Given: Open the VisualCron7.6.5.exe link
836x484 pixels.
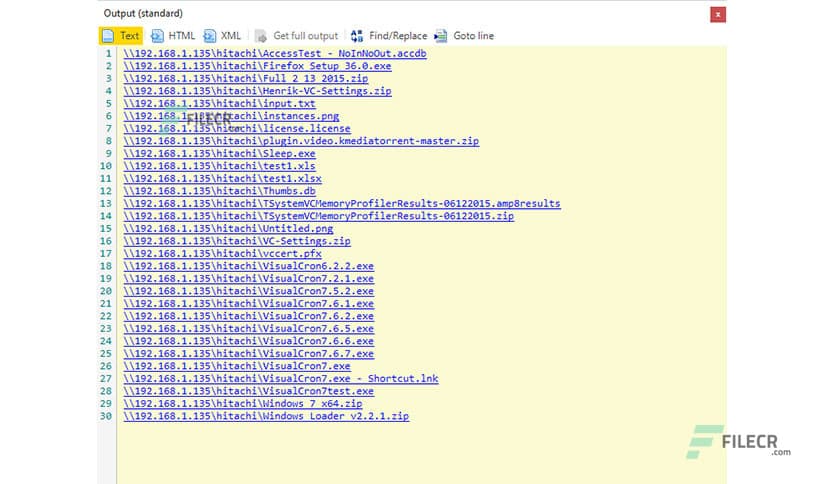Looking at the screenshot, I should coord(249,328).
